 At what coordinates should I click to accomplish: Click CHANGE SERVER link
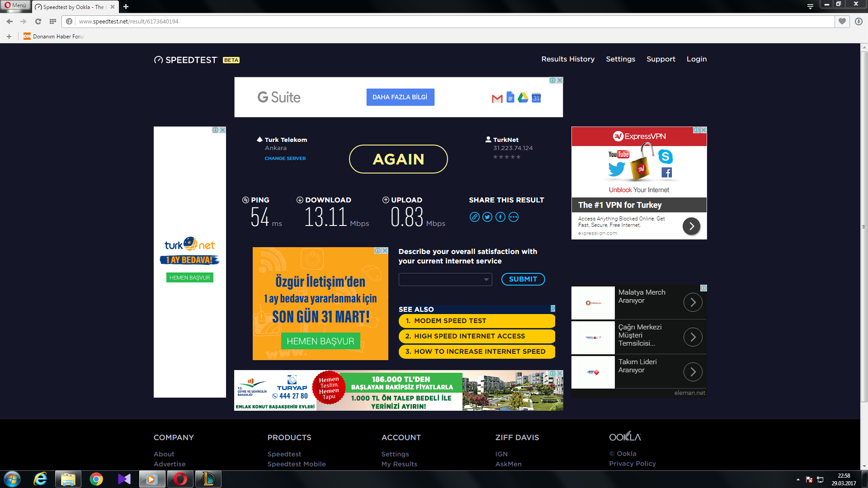(285, 158)
